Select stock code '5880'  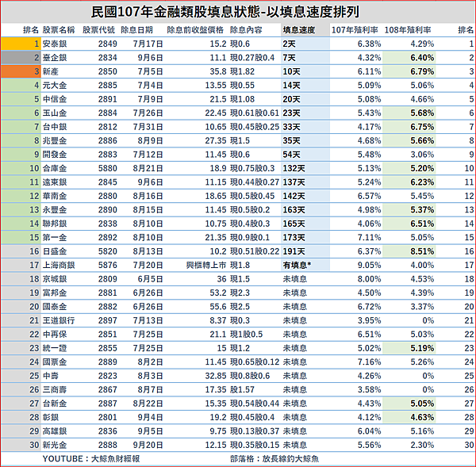click(x=107, y=168)
